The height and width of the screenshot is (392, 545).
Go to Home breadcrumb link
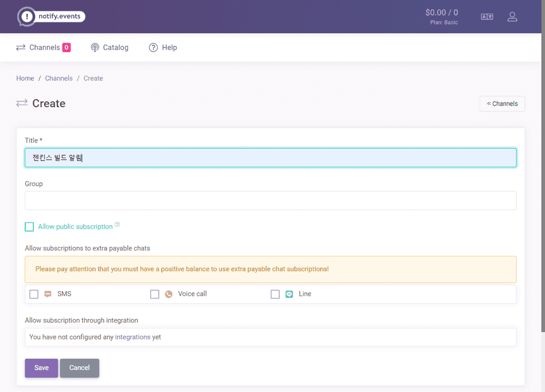pyautogui.click(x=25, y=78)
